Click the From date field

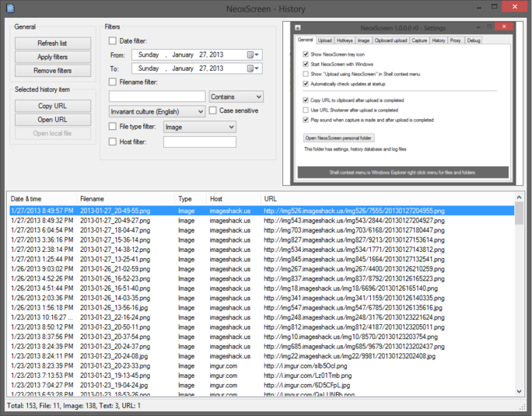point(197,54)
